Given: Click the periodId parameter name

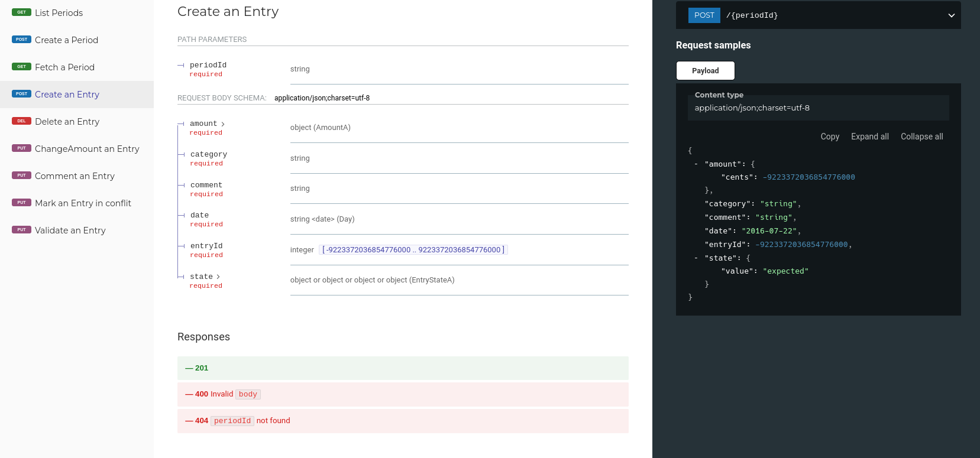Looking at the screenshot, I should (208, 65).
